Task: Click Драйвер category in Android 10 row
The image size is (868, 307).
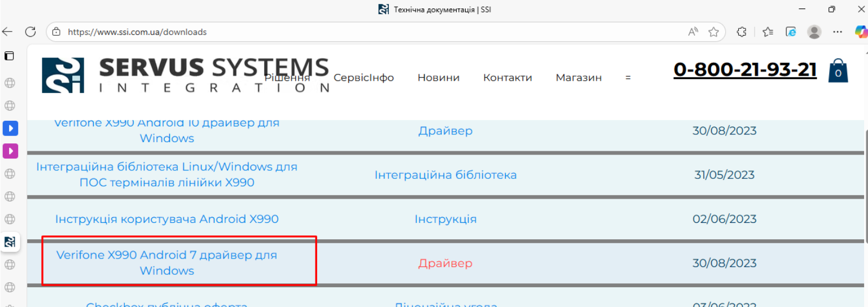Action: (445, 131)
